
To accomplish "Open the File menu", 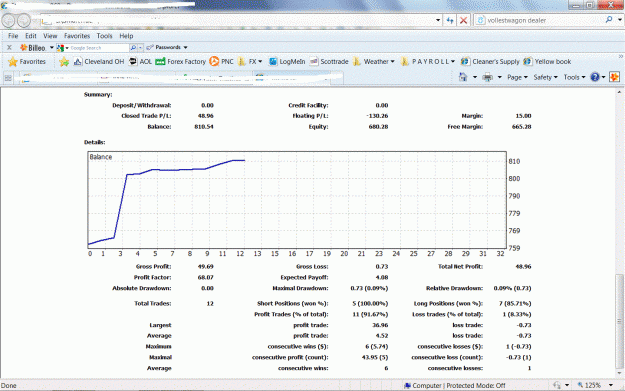I will (13, 36).
